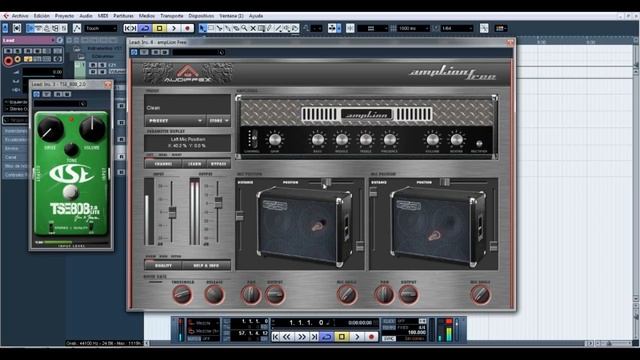Click the LEARN button in ampLion

pos(195,164)
